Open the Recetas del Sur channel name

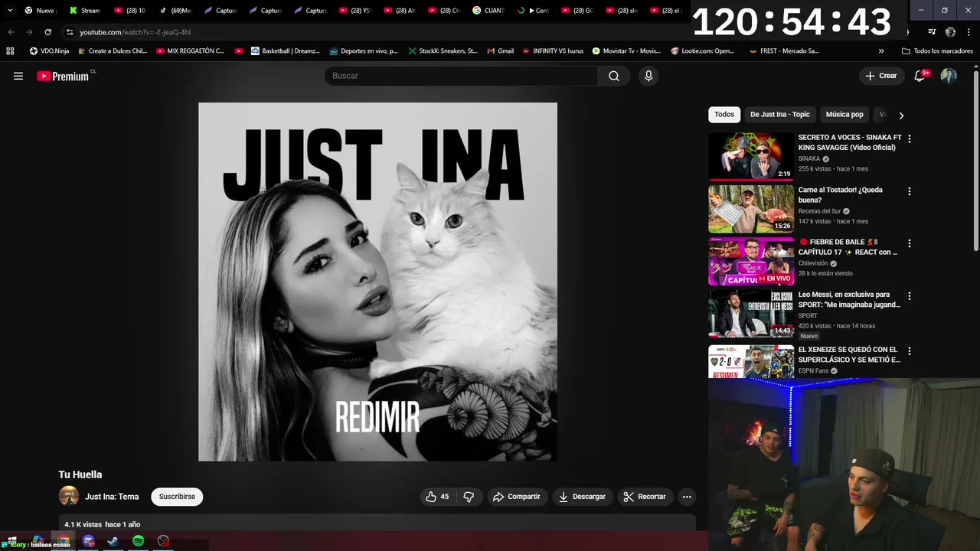click(x=819, y=211)
